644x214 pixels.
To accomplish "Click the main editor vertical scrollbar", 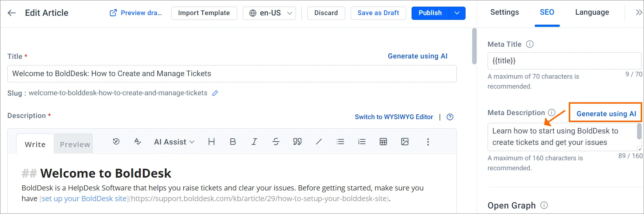I will pyautogui.click(x=474, y=47).
